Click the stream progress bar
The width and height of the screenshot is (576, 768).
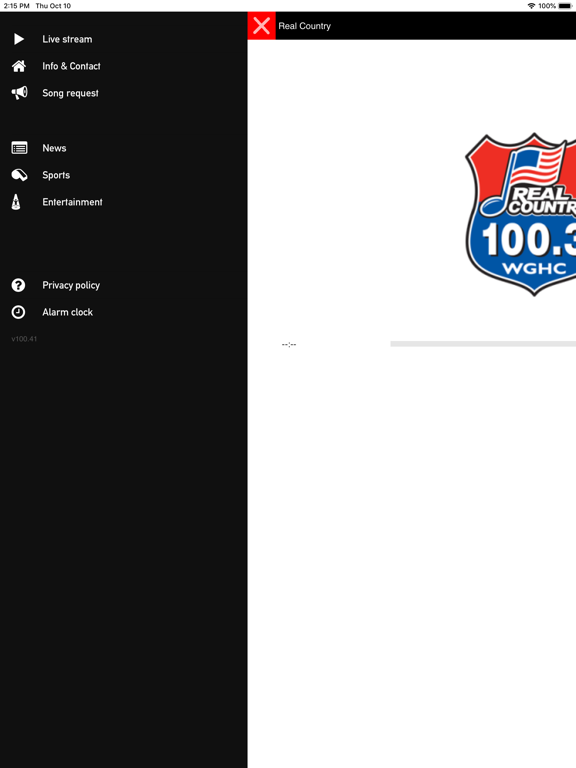pyautogui.click(x=483, y=344)
